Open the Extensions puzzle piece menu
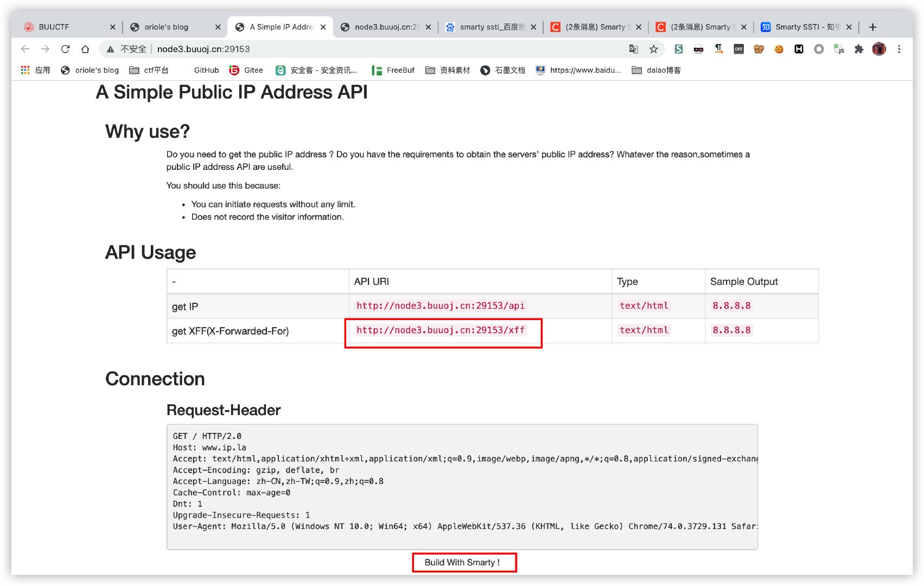Viewport: 924px width, 586px height. pos(858,49)
